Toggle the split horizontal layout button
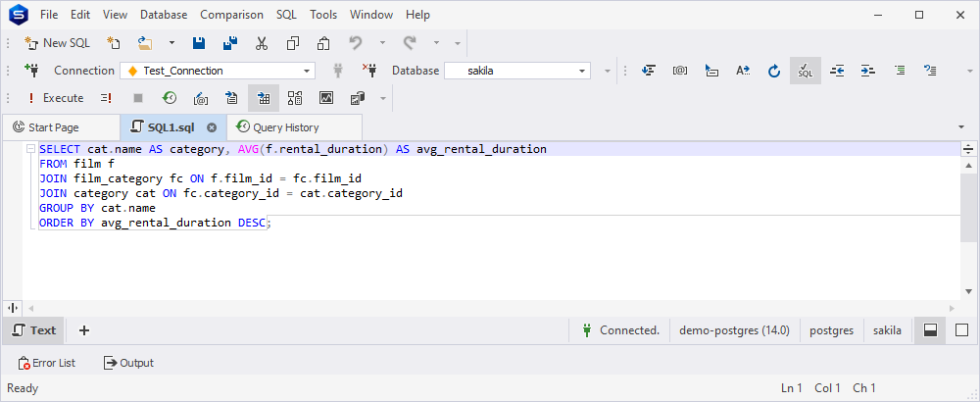The height and width of the screenshot is (402, 980). [930, 330]
